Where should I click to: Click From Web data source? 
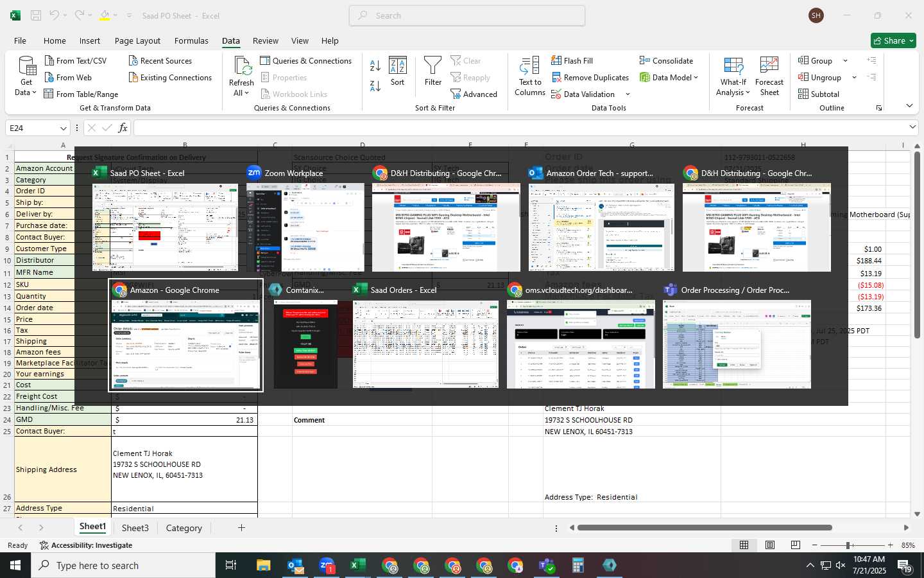[68, 78]
